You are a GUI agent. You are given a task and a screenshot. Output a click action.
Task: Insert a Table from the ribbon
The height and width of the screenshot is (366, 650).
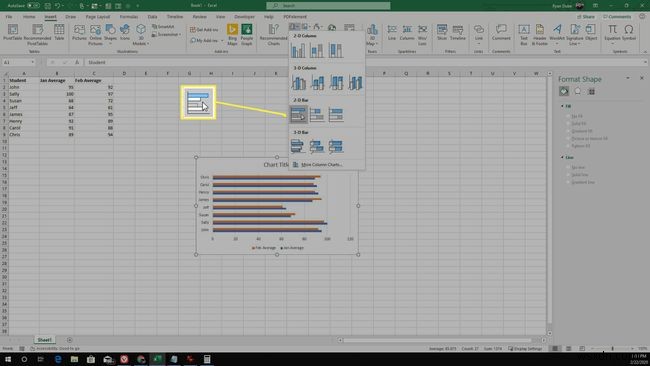tap(59, 32)
